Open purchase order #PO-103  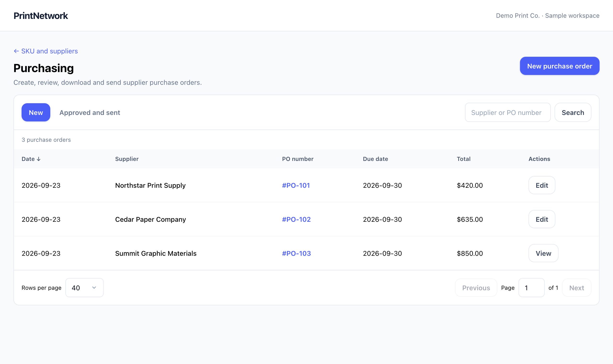point(296,253)
